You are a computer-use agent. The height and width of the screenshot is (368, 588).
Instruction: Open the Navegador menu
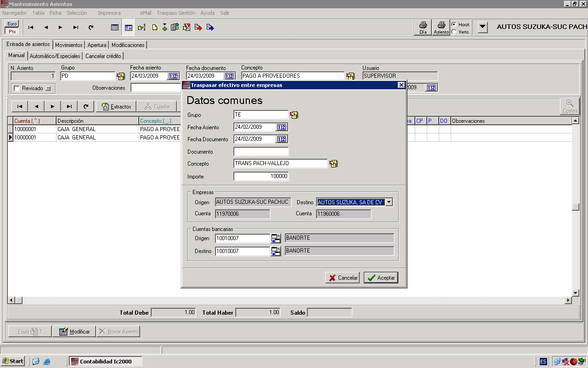15,13
